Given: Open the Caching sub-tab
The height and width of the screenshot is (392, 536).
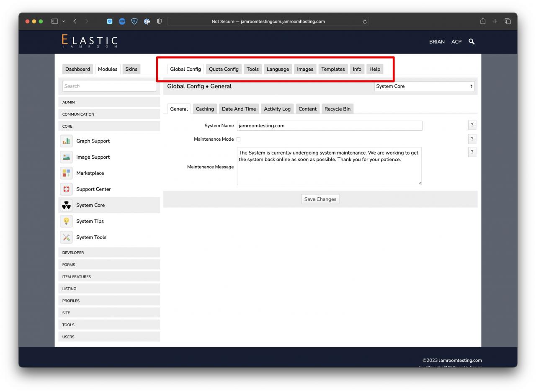Looking at the screenshot, I should click(205, 109).
